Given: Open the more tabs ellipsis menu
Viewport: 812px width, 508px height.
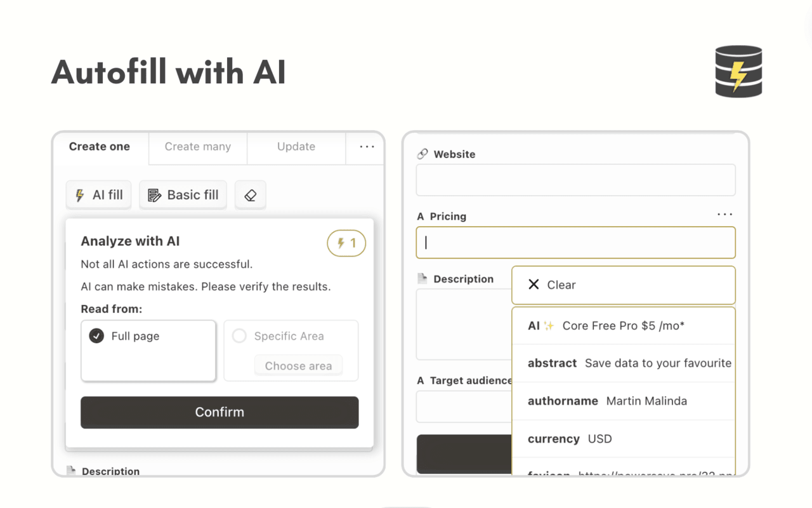Looking at the screenshot, I should coord(367,147).
